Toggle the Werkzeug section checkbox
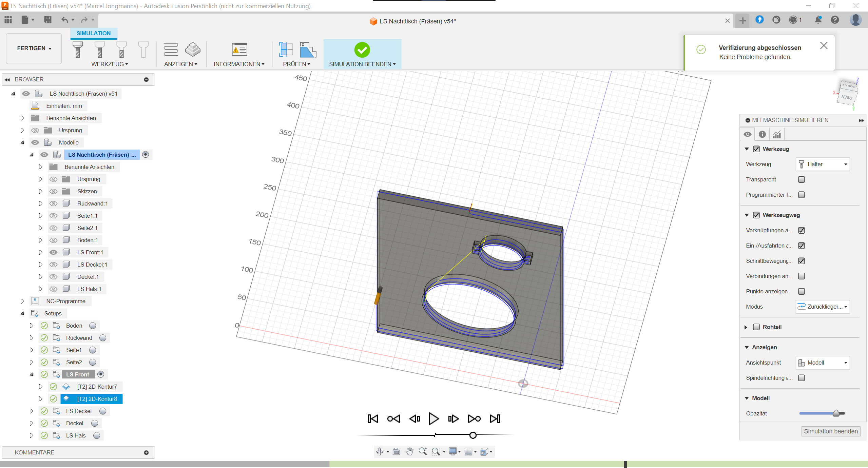The width and height of the screenshot is (868, 468). (756, 149)
